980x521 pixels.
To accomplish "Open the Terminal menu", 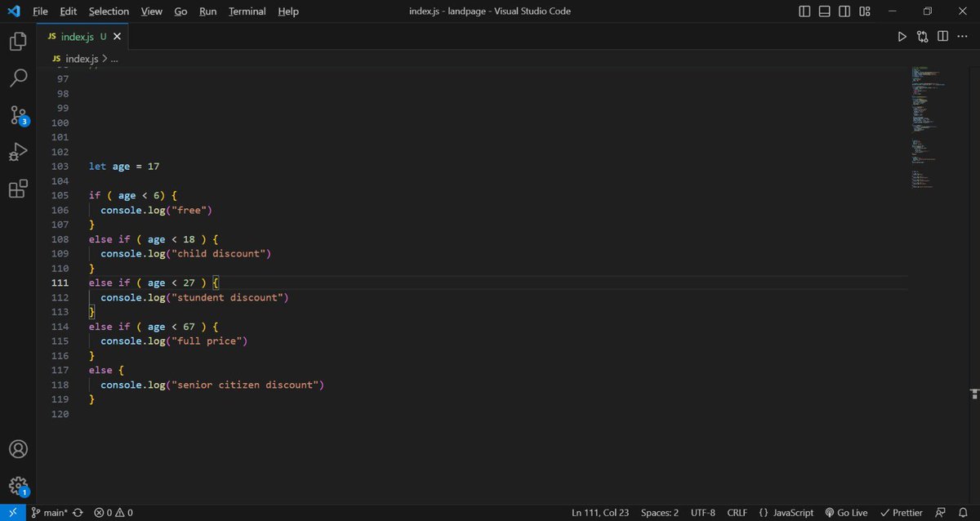I will click(247, 11).
